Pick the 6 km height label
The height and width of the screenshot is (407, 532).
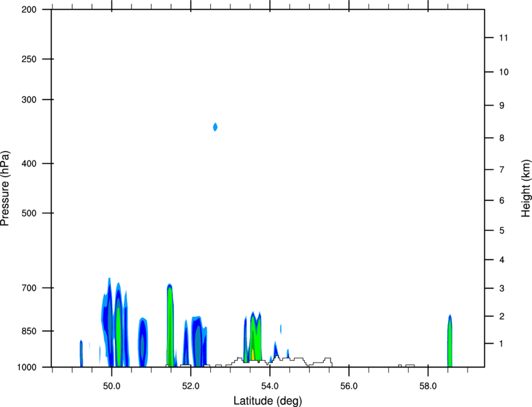click(x=502, y=200)
